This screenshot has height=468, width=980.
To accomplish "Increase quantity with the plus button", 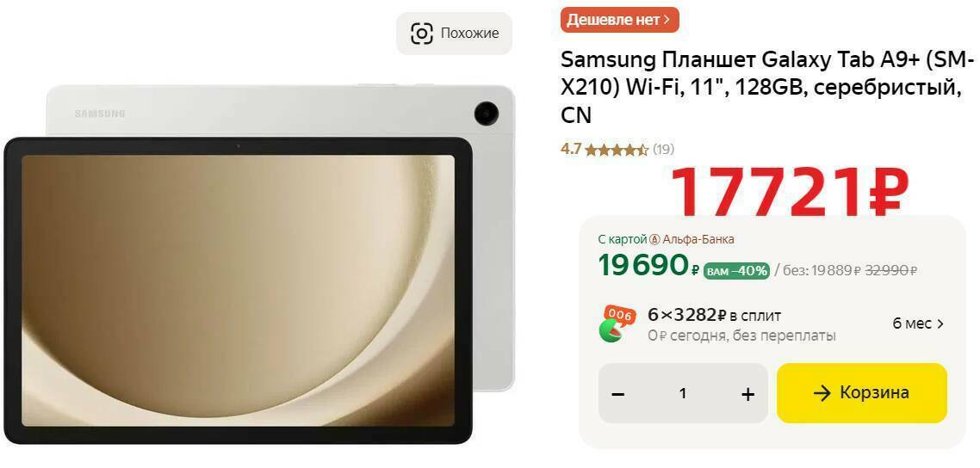I will [x=747, y=394].
